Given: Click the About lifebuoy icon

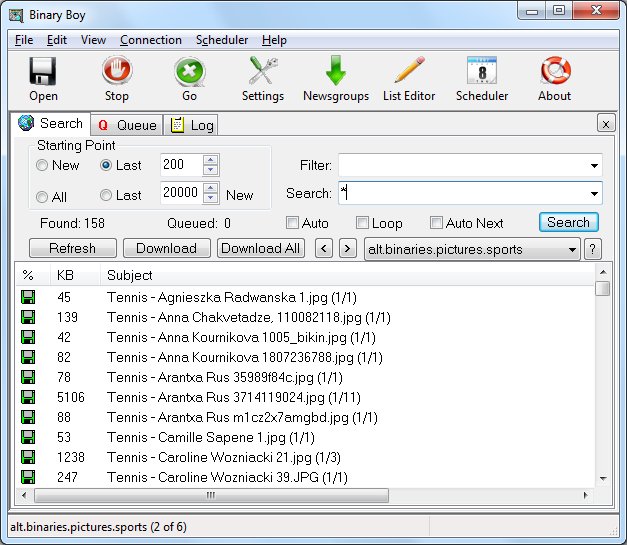Looking at the screenshot, I should (x=554, y=72).
